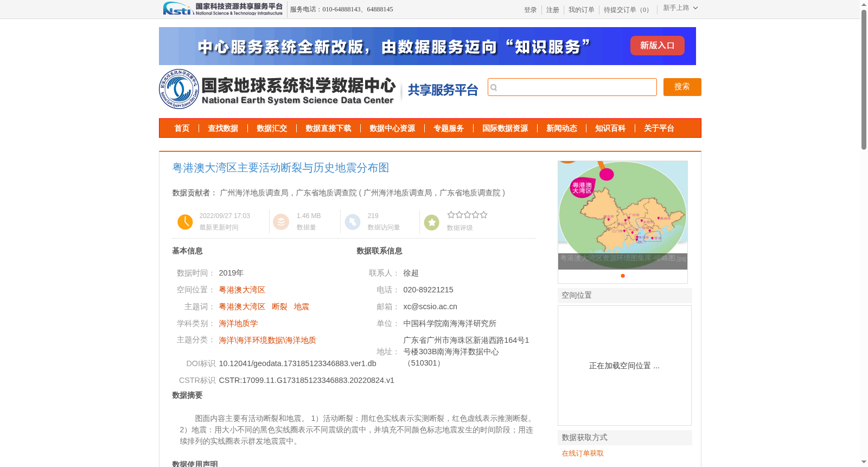Click the 1.46 MB data size value
The width and height of the screenshot is (868, 467).
(309, 216)
